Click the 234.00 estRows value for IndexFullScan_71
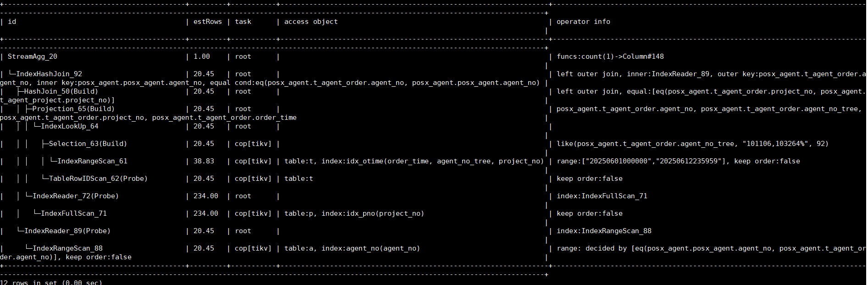This screenshot has width=868, height=285. (x=205, y=213)
